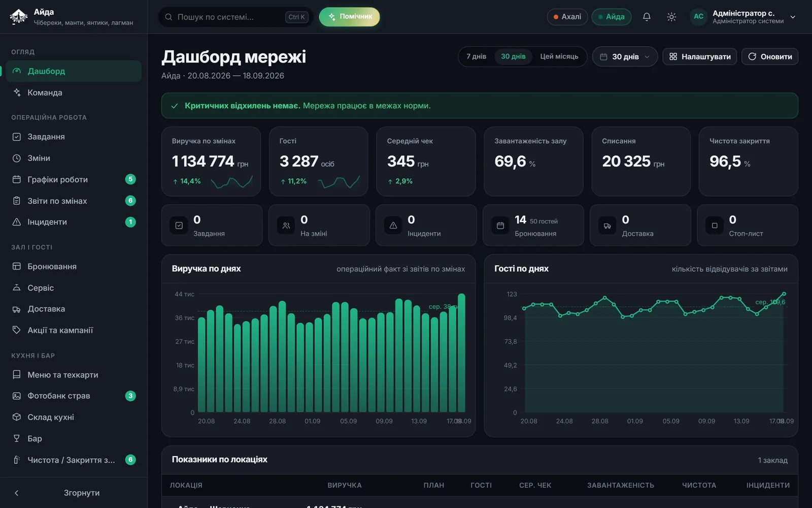Click the Дашборд gauge icon

click(x=17, y=71)
